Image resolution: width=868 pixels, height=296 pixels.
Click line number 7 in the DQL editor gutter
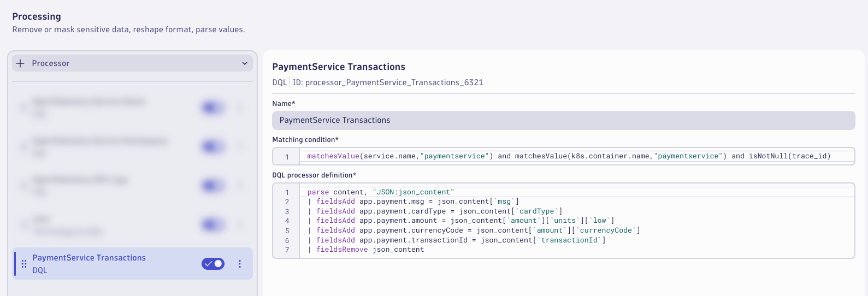point(287,250)
